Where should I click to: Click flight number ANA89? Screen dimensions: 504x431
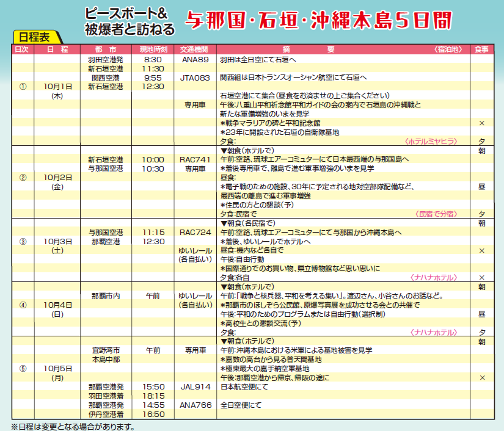pos(195,60)
